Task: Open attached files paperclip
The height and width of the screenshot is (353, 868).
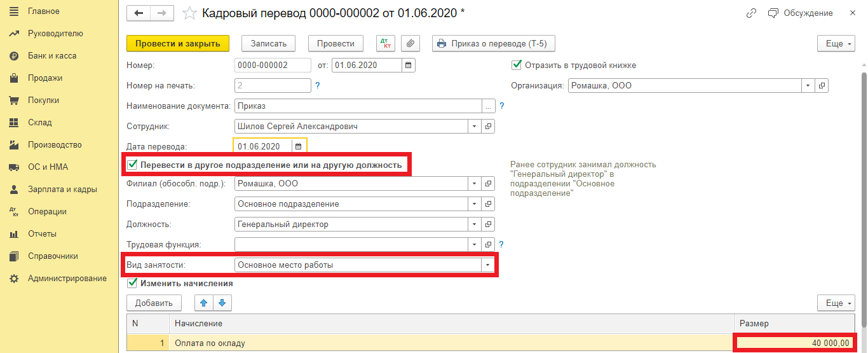Action: pyautogui.click(x=410, y=43)
